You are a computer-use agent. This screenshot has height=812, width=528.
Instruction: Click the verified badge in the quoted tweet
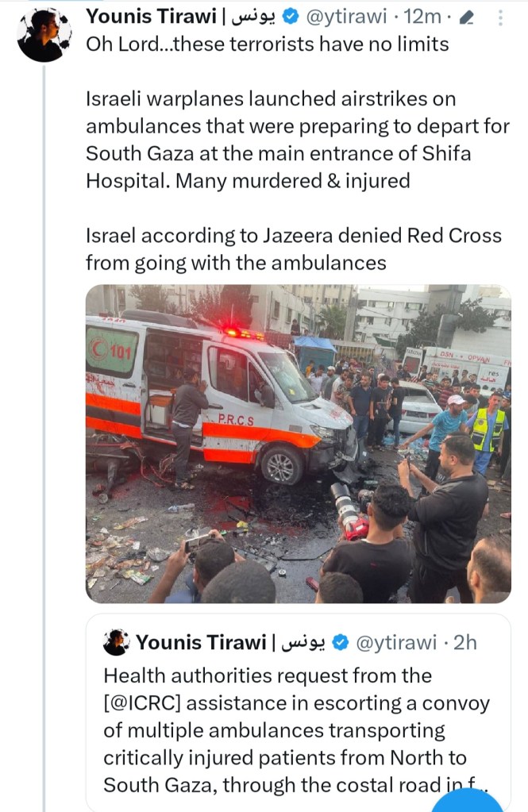pyautogui.click(x=341, y=643)
